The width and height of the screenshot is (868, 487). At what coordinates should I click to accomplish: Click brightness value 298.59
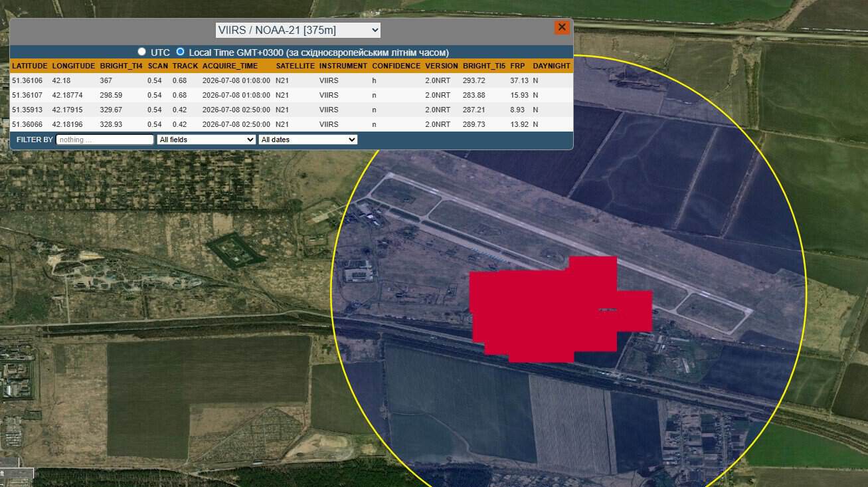111,95
